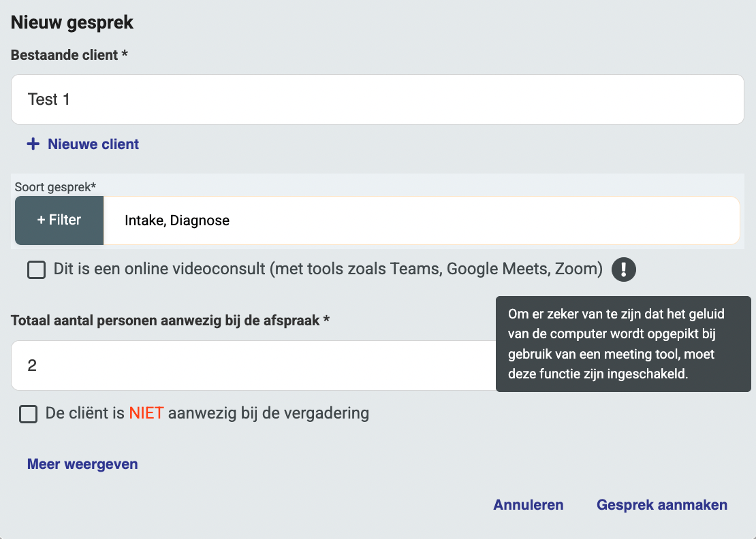Image resolution: width=756 pixels, height=539 pixels.
Task: Click the dark tooltip about computer sound
Action: [623, 344]
